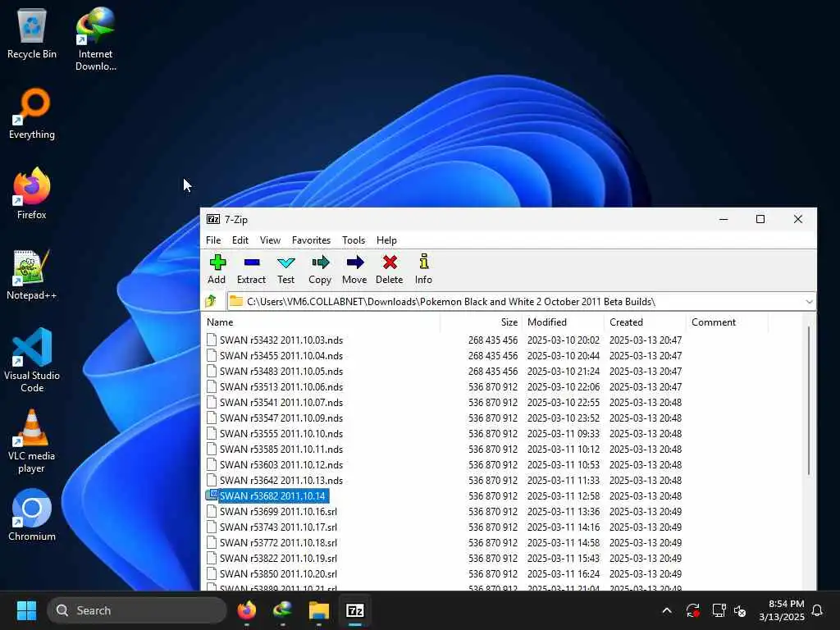Select file SWAN r53585 2011.10.11.nds
The image size is (840, 630).
pyautogui.click(x=281, y=449)
